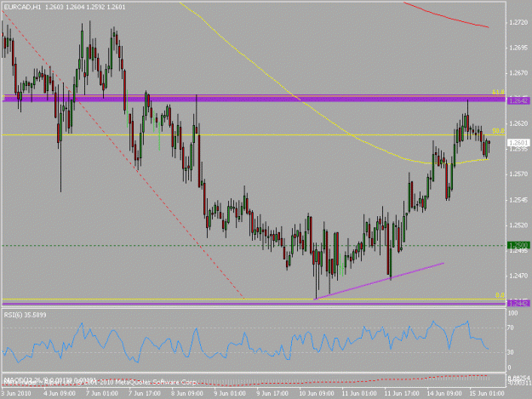Select the thick purple resistance band at 1.2642
This screenshot has width=532, height=399.
coord(255,99)
